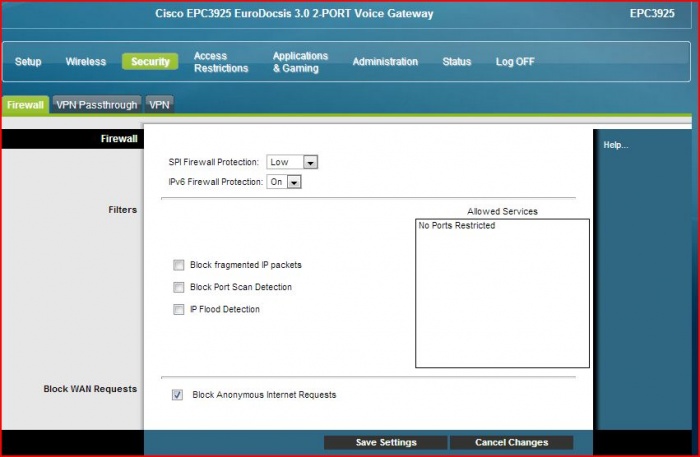Open the Setup menu
Screen dimensions: 700x457
click(28, 62)
